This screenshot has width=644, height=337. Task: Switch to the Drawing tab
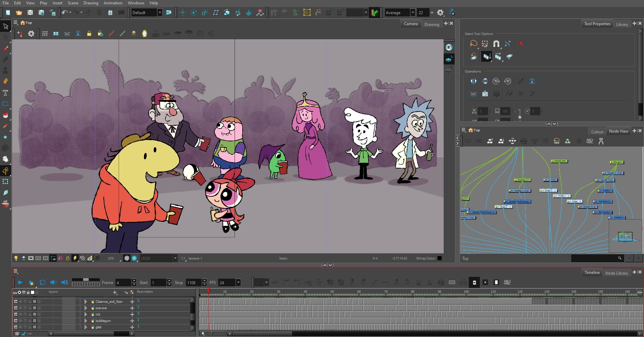click(x=432, y=24)
